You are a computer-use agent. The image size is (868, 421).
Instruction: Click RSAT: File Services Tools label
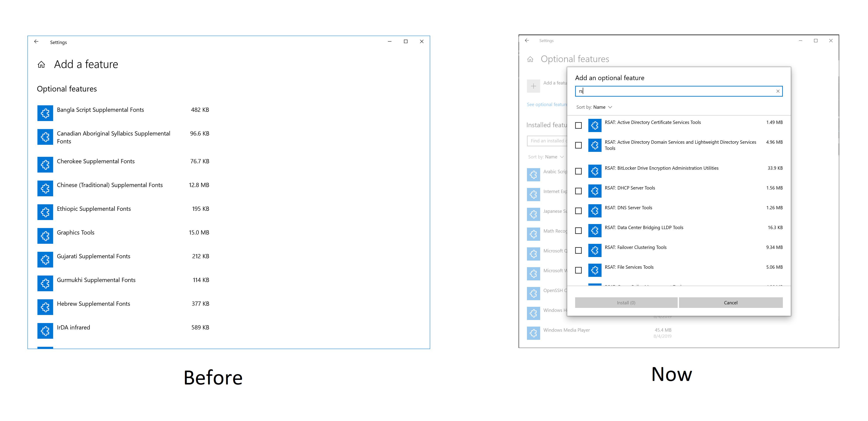pos(629,267)
